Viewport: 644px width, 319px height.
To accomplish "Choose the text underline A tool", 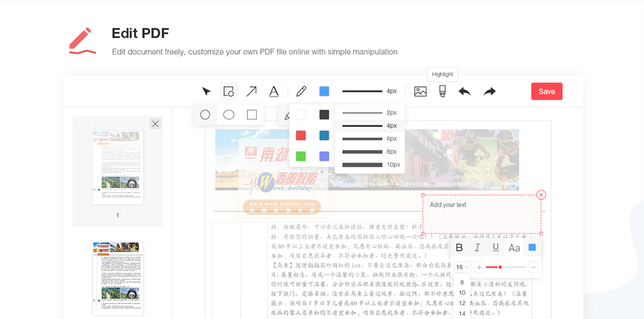I will coord(274,91).
